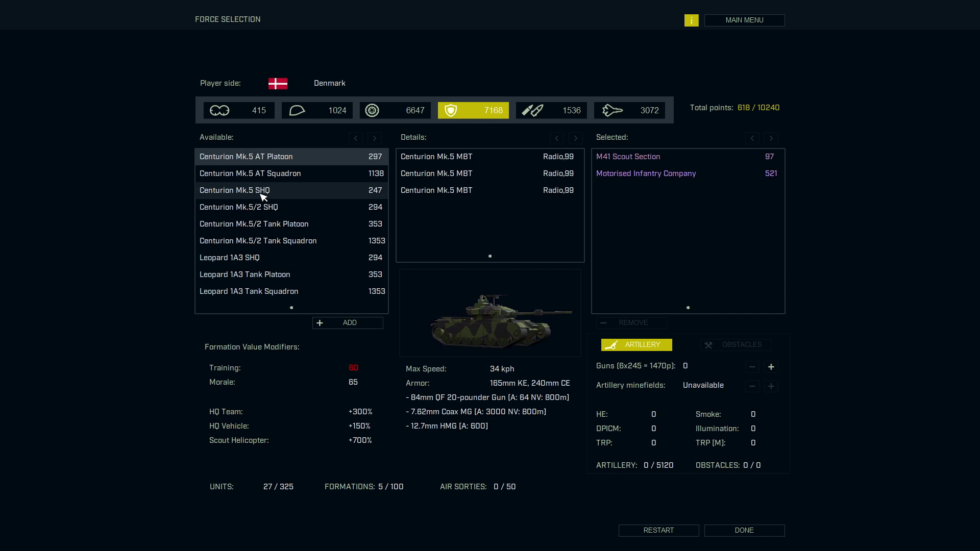Click the Done button
This screenshot has height=551, width=980.
tap(744, 530)
